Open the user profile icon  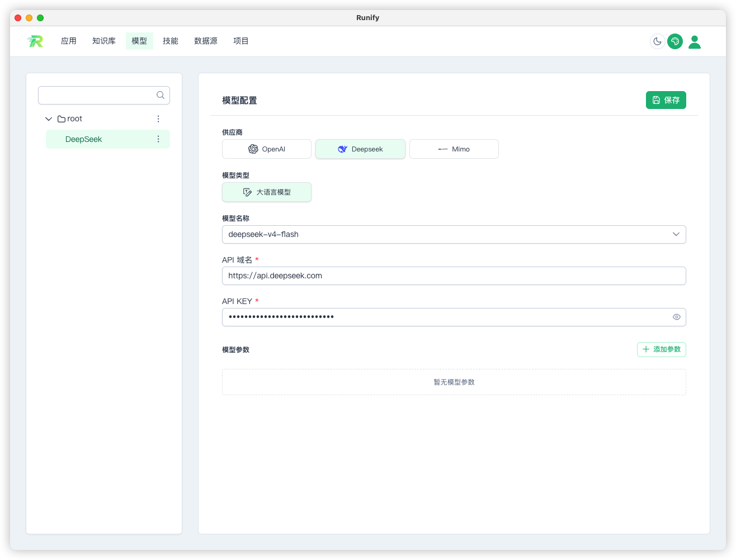(695, 42)
